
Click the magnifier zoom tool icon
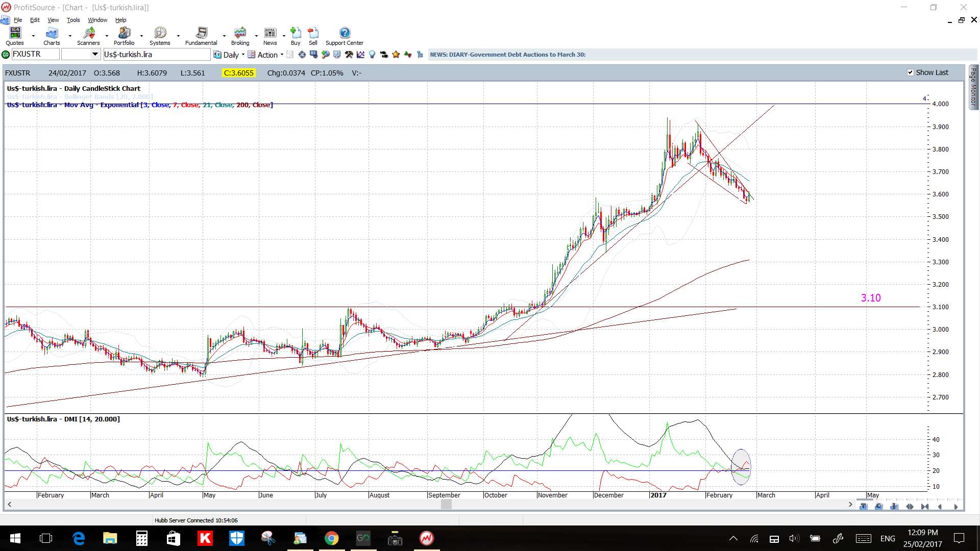[325, 55]
